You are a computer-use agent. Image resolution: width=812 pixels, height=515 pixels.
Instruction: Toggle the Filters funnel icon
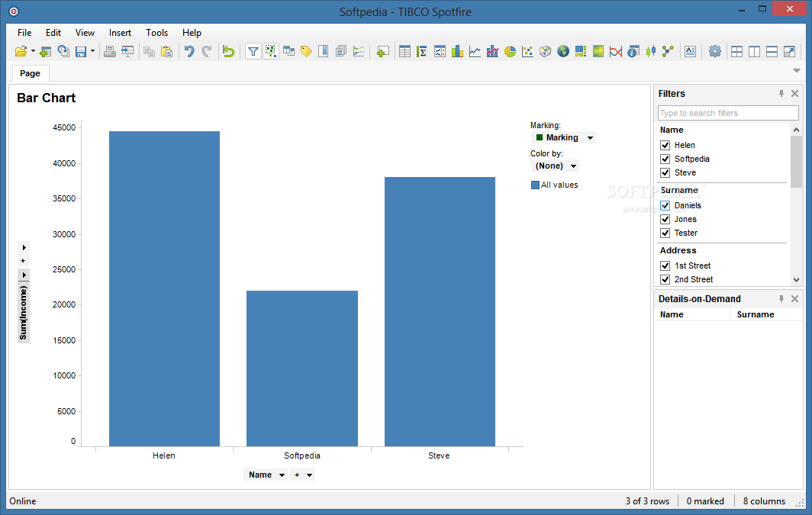click(253, 51)
